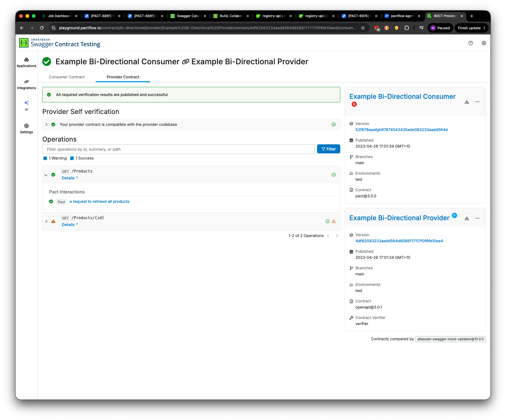The width and height of the screenshot is (506, 420).
Task: Click the blue P provider badge
Action: [x=454, y=215]
